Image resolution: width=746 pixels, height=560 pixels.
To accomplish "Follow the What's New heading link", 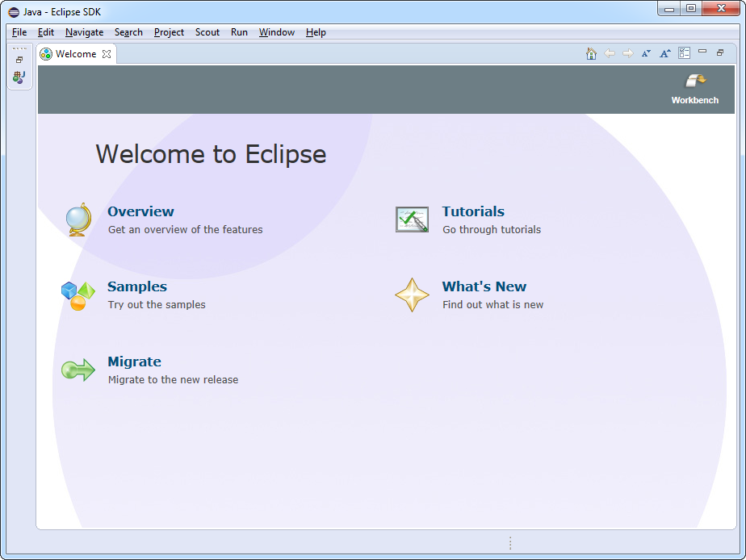I will [x=484, y=286].
